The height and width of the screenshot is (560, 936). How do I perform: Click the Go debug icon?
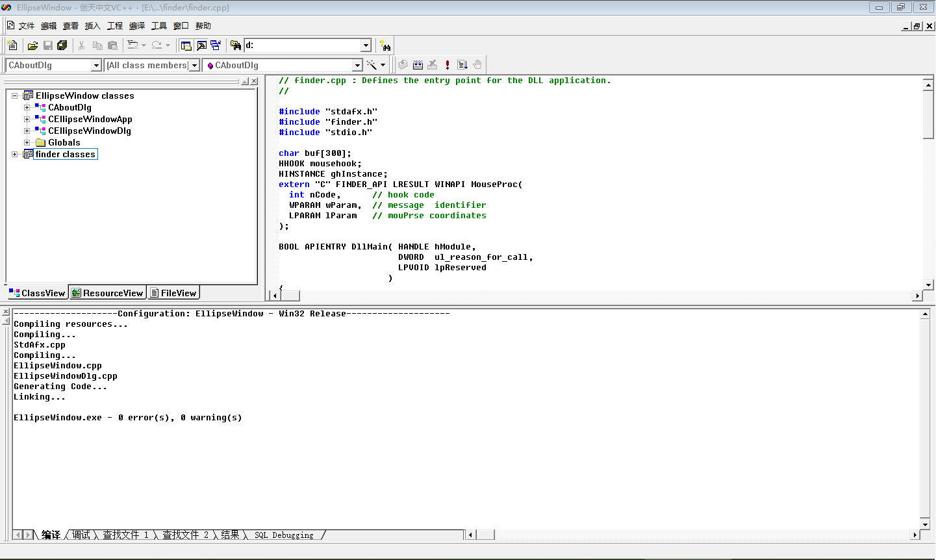click(x=462, y=65)
